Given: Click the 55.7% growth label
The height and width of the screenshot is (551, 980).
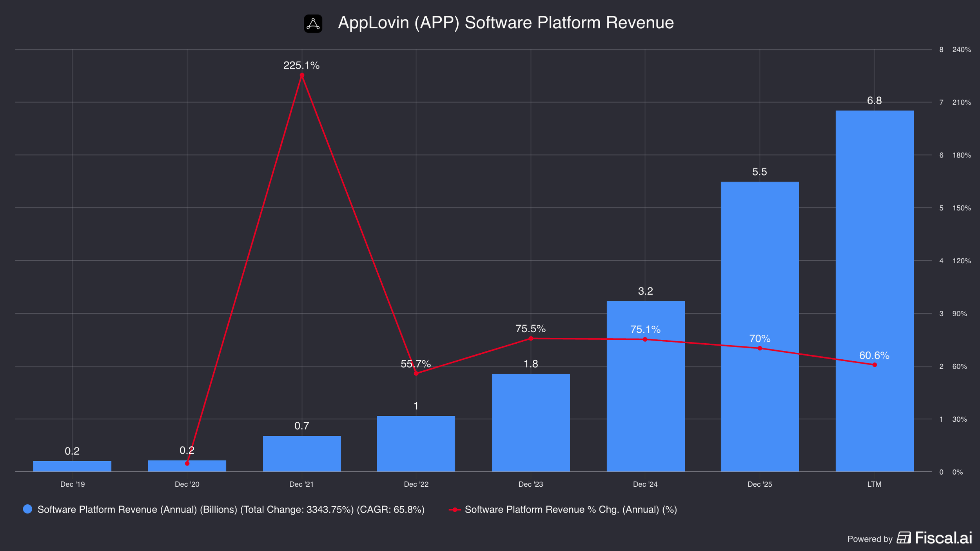Looking at the screenshot, I should point(416,364).
